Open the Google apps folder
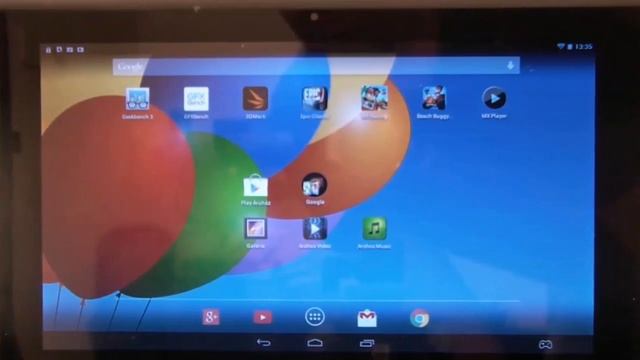Image resolution: width=640 pixels, height=360 pixels. click(x=314, y=185)
